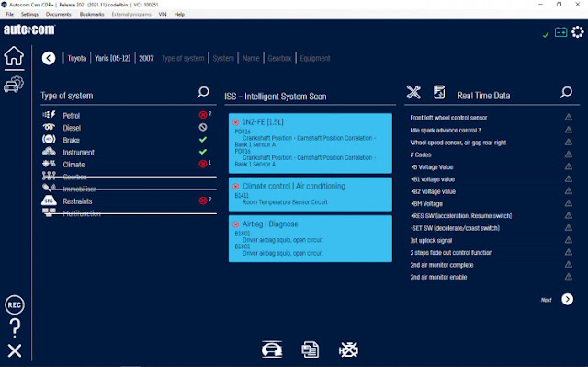
Task: Click the battery status icon
Action: coord(561,32)
